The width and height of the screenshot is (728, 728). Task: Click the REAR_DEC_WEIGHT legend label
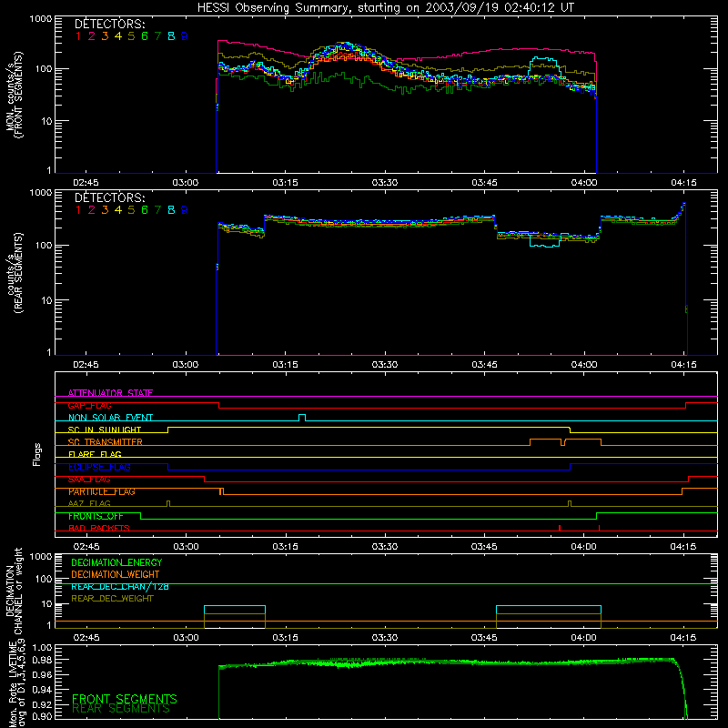pos(112,599)
